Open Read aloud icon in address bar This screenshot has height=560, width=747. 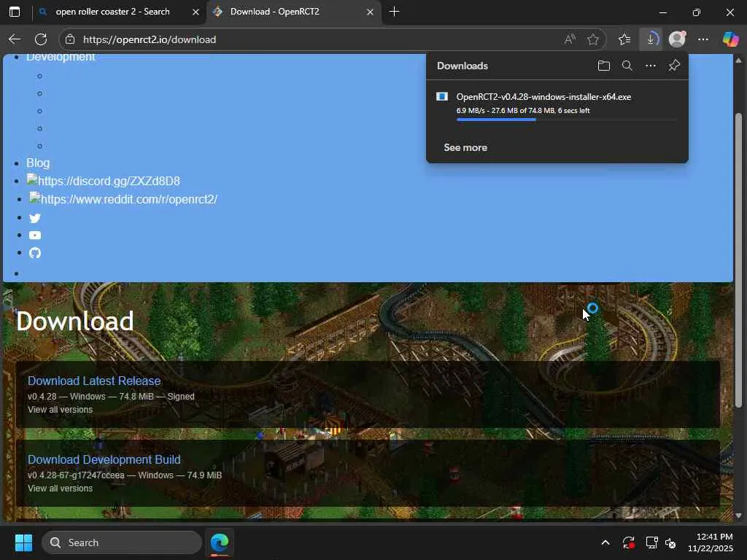[x=570, y=39]
